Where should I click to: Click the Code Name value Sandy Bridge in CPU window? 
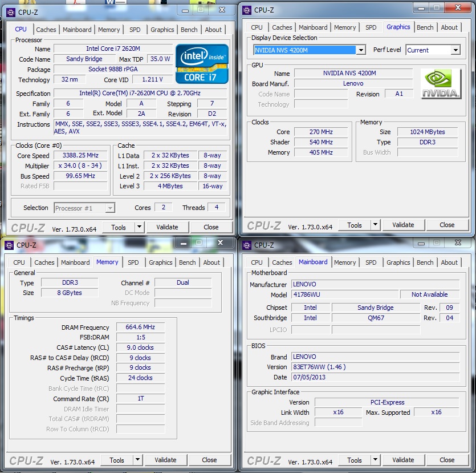pyautogui.click(x=84, y=59)
